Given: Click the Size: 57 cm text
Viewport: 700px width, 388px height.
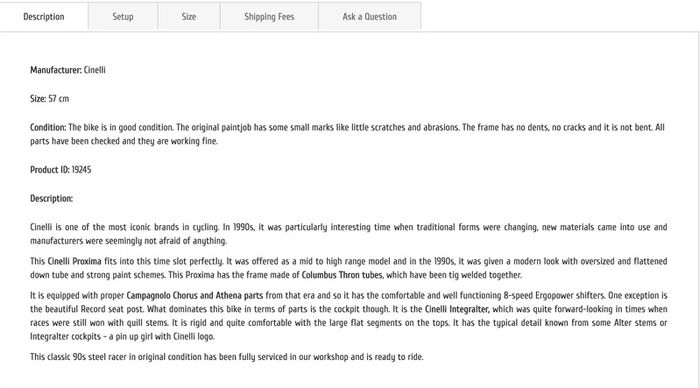Looking at the screenshot, I should (50, 99).
